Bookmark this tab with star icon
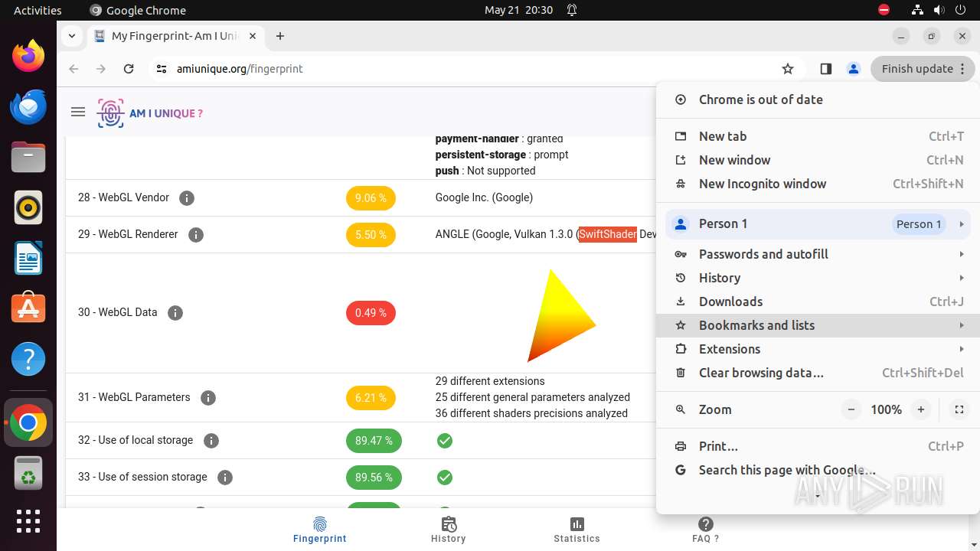 [x=788, y=69]
